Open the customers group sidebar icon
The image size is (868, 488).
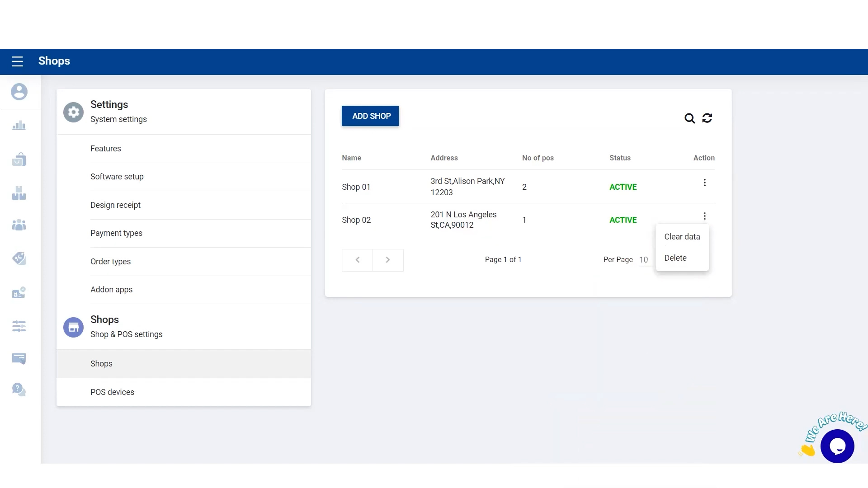click(x=19, y=225)
